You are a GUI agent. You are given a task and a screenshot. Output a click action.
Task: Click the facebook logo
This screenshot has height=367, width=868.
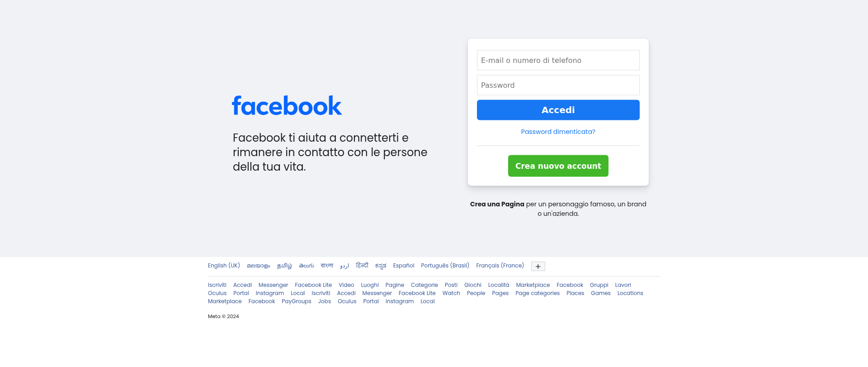pyautogui.click(x=287, y=105)
